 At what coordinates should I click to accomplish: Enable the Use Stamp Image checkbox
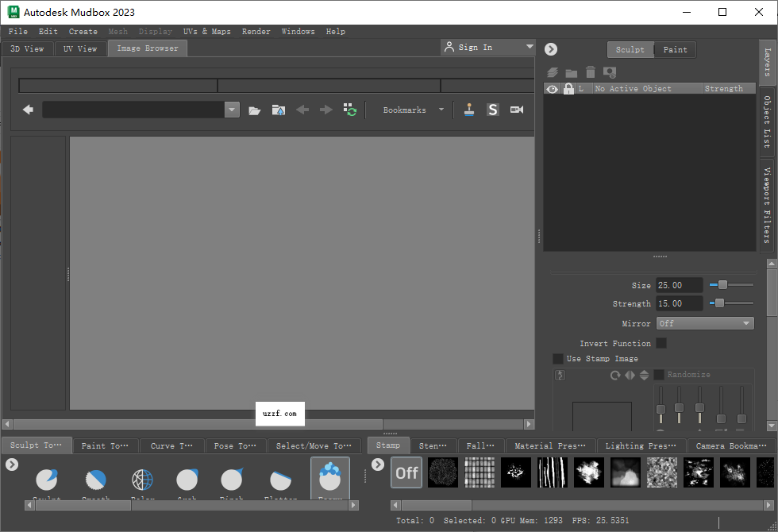tap(558, 358)
